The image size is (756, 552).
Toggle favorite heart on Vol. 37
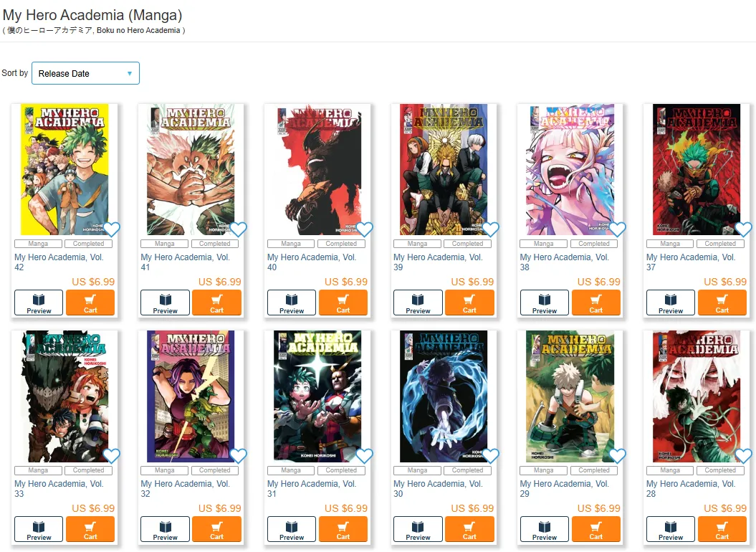point(744,229)
